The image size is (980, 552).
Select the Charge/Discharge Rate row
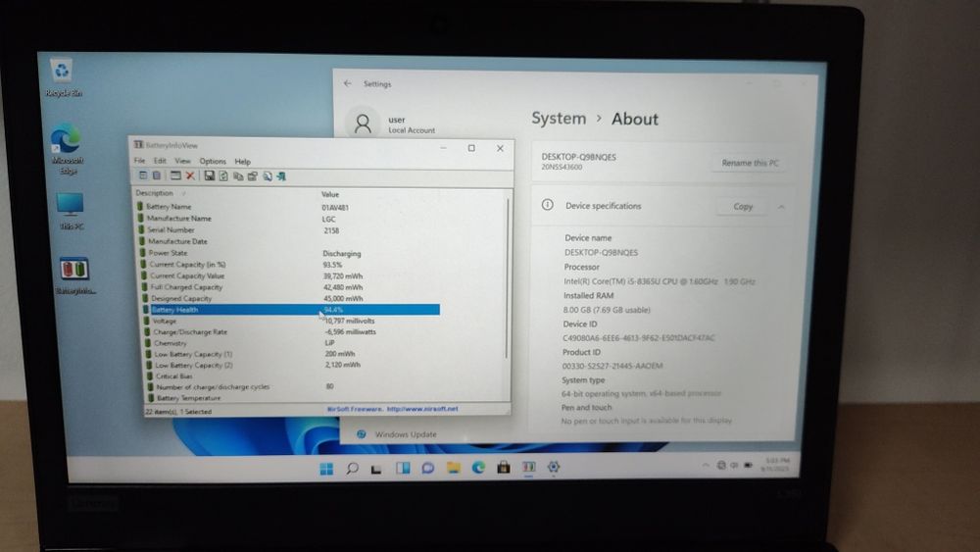click(292, 332)
